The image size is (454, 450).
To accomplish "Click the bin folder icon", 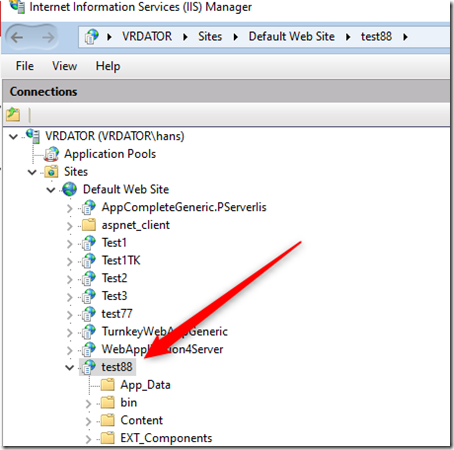I will click(x=108, y=402).
